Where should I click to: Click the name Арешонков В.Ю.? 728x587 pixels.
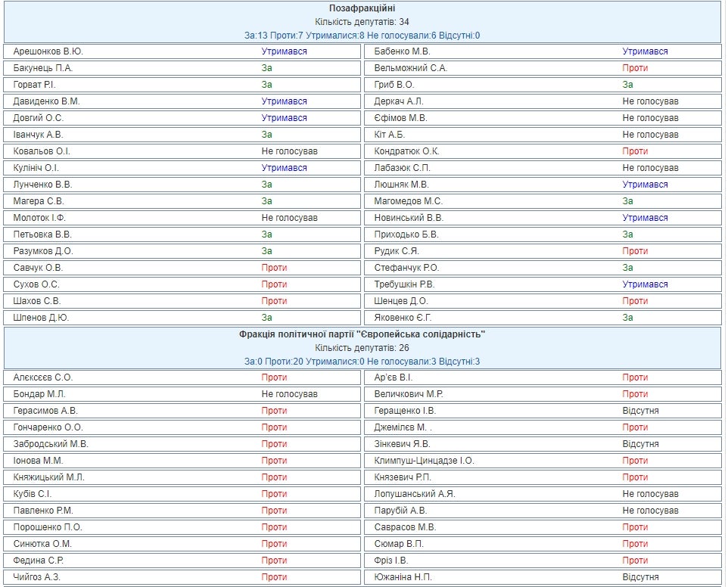pyautogui.click(x=48, y=51)
